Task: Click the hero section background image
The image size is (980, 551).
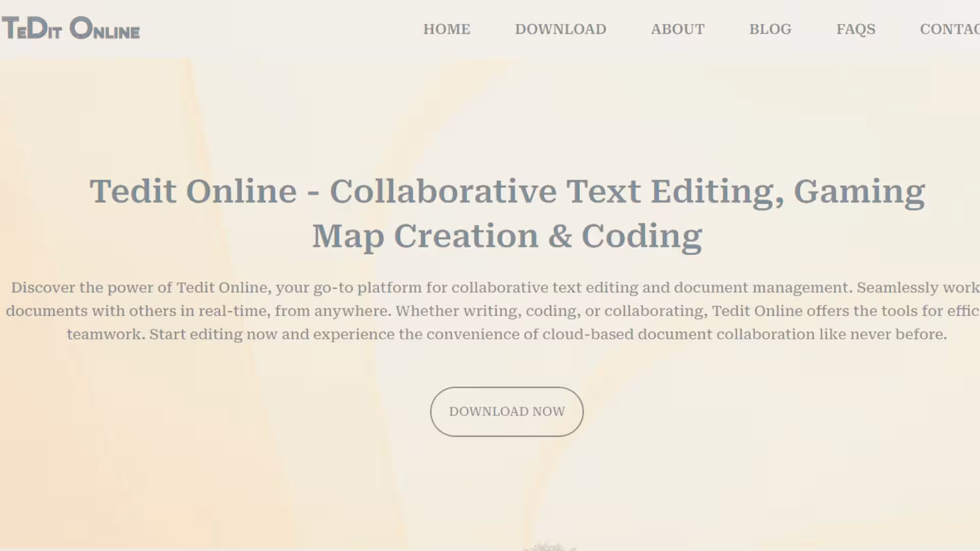Action: 204,485
